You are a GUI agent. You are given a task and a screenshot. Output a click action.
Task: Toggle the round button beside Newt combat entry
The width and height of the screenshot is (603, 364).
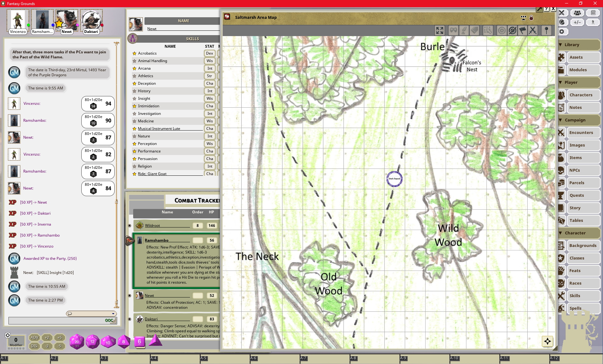(129, 296)
